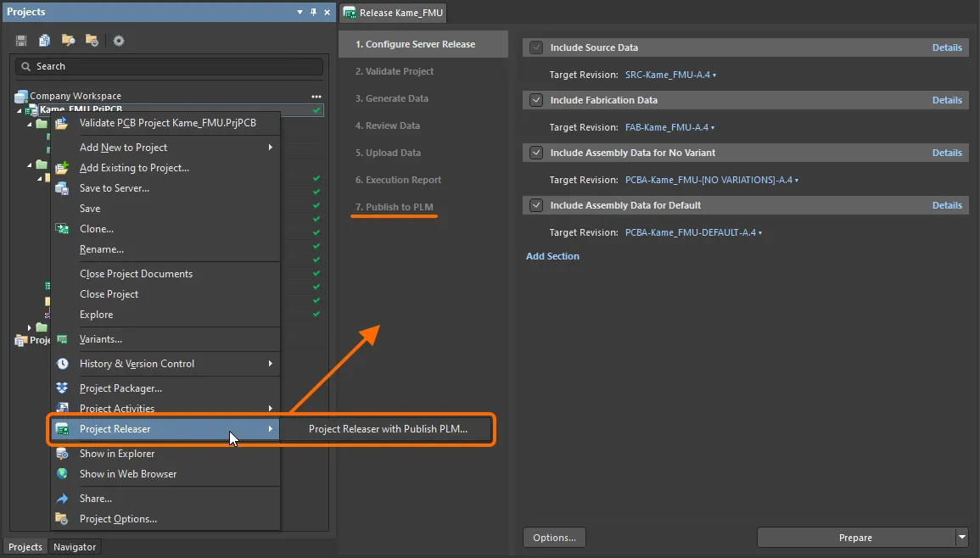
Task: Click the compile documents icon in Projects toolbar
Action: 44,41
